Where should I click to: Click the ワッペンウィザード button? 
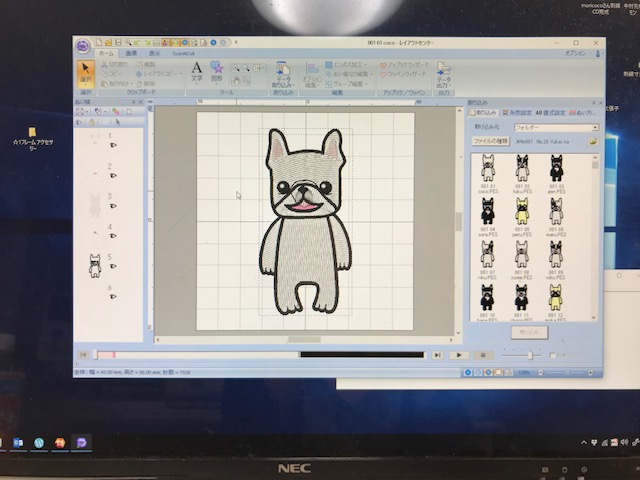point(403,74)
